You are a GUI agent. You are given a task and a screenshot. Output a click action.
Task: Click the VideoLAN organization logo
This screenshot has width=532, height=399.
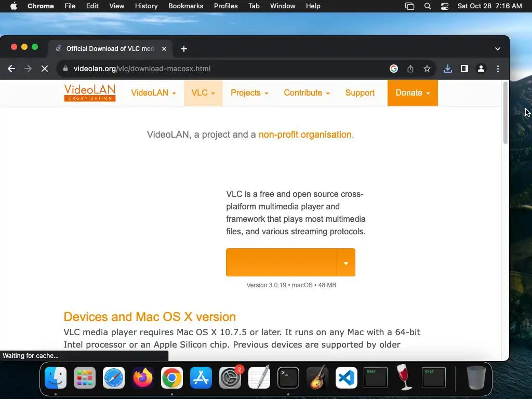[90, 92]
